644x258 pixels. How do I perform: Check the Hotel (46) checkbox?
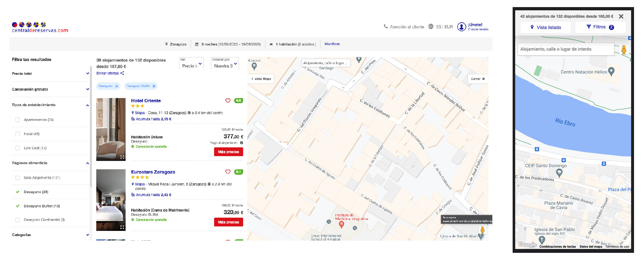pos(18,134)
